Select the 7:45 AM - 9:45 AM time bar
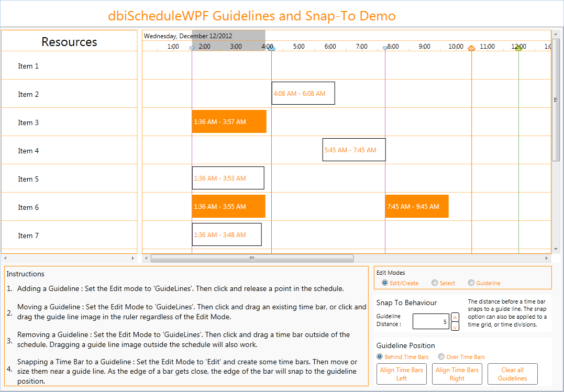Viewport: 564px width, 392px height. [416, 206]
